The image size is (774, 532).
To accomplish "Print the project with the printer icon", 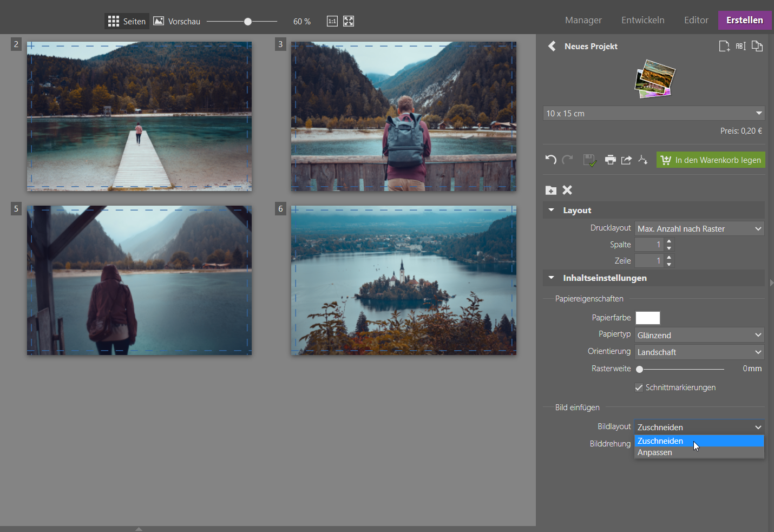I will pos(611,160).
